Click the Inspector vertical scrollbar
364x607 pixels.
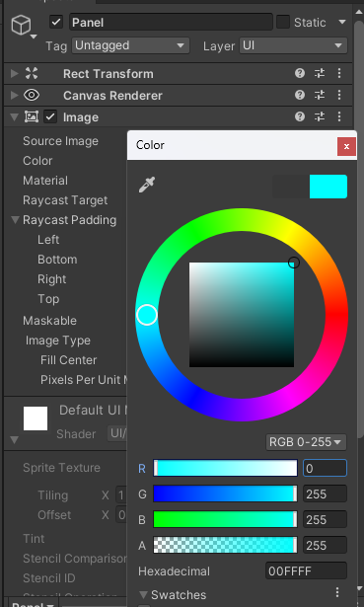pyautogui.click(x=359, y=228)
